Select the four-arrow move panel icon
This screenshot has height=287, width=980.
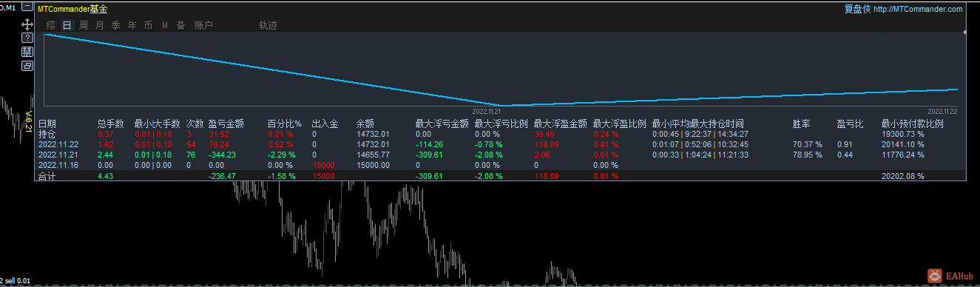pos(27,24)
